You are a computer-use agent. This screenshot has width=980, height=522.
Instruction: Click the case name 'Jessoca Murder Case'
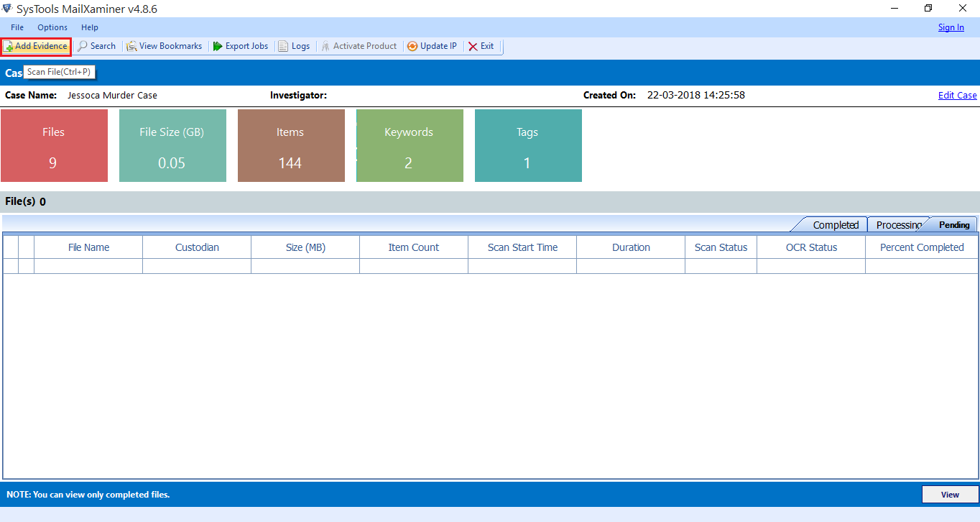112,95
